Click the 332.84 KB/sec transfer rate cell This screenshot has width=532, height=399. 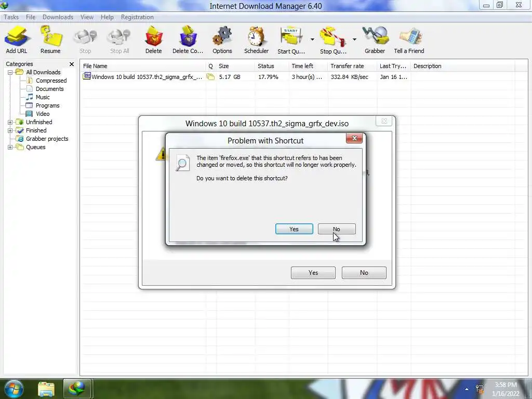[x=350, y=77]
